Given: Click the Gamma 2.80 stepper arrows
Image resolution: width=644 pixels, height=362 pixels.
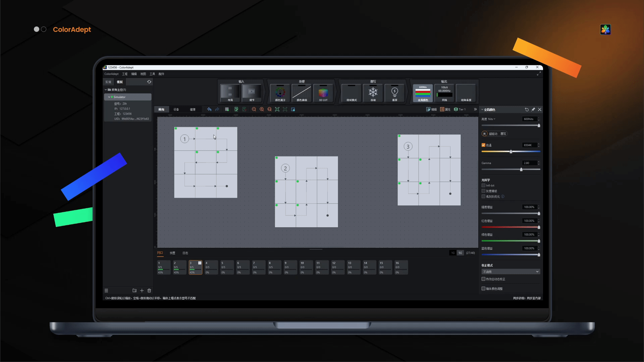Looking at the screenshot, I should 539,163.
